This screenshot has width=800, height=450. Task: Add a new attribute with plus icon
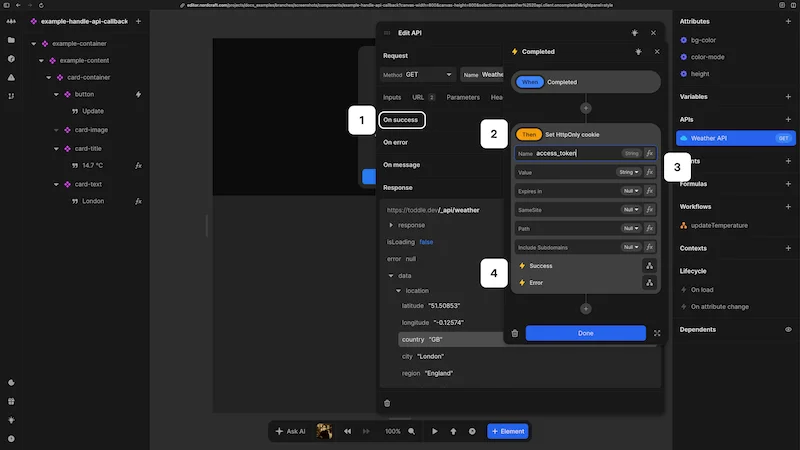pos(788,21)
